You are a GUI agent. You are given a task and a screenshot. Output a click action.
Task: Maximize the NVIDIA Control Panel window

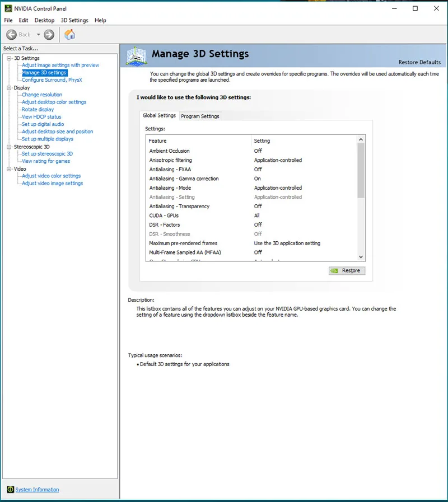416,8
